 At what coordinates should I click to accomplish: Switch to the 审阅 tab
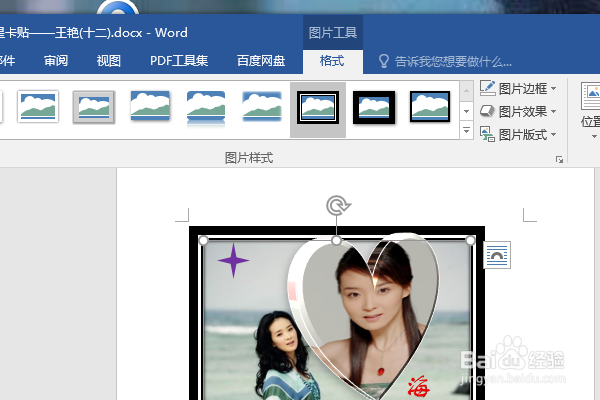click(55, 60)
